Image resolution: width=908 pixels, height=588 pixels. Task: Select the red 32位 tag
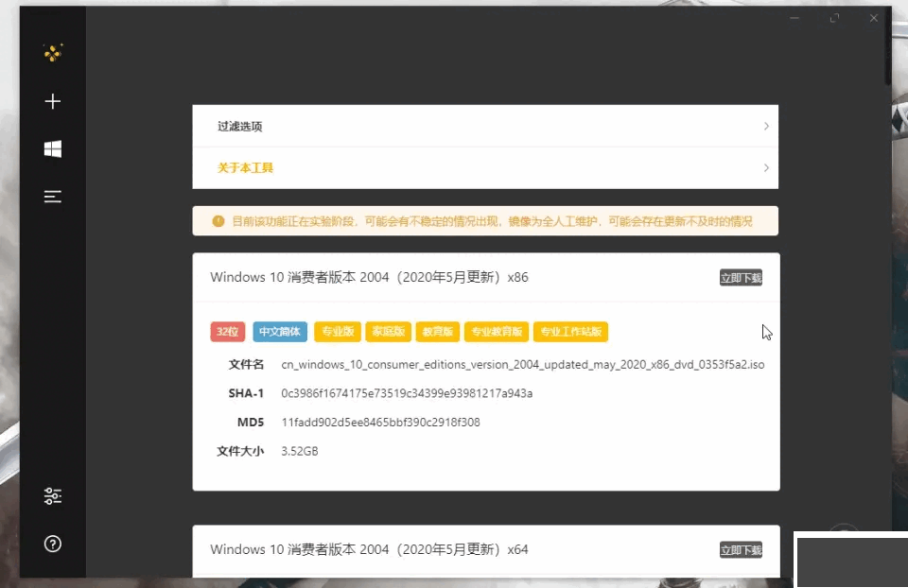[227, 332]
